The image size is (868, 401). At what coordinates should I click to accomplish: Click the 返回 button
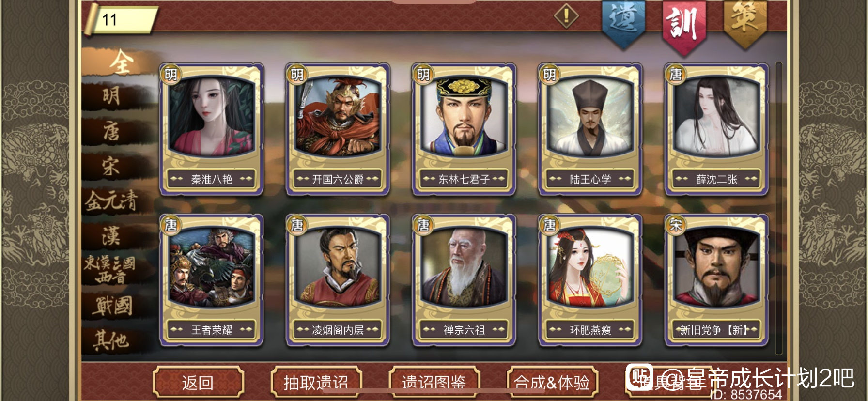pos(198,383)
